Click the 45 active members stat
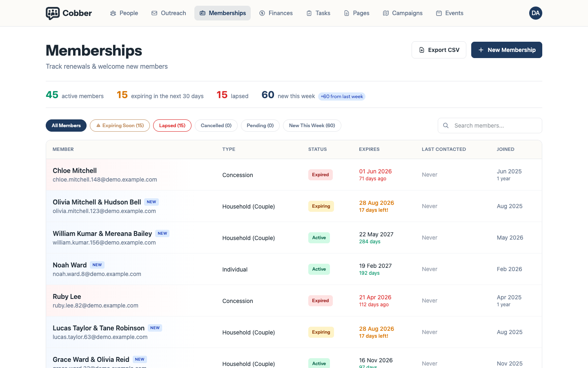The height and width of the screenshot is (368, 588). click(x=75, y=95)
